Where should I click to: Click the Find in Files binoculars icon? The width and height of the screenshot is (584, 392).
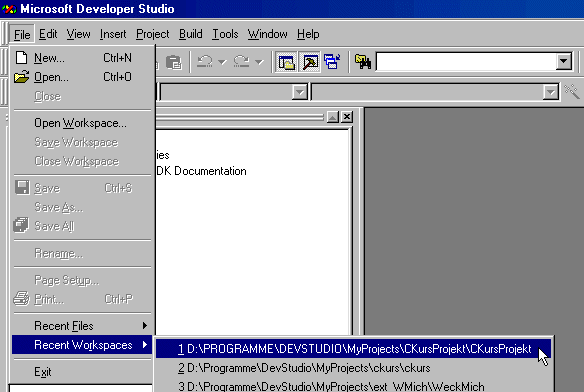pyautogui.click(x=363, y=62)
